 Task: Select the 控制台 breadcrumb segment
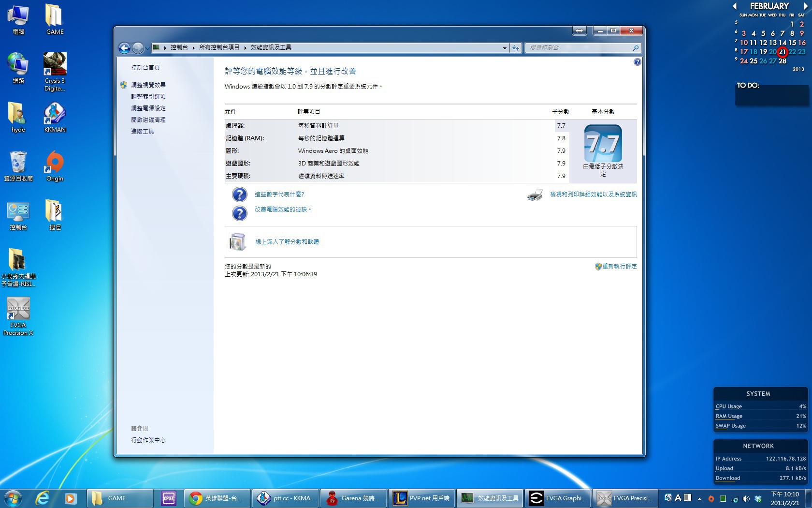click(179, 47)
